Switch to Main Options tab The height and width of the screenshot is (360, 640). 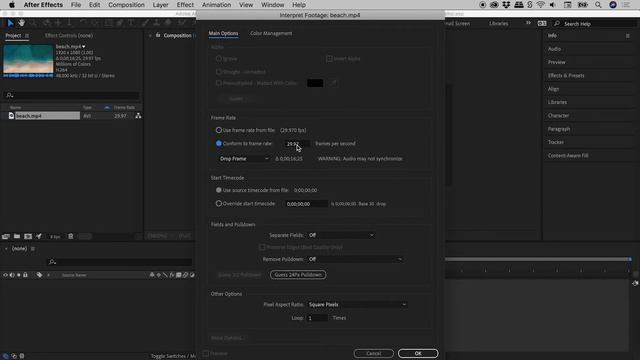[223, 33]
